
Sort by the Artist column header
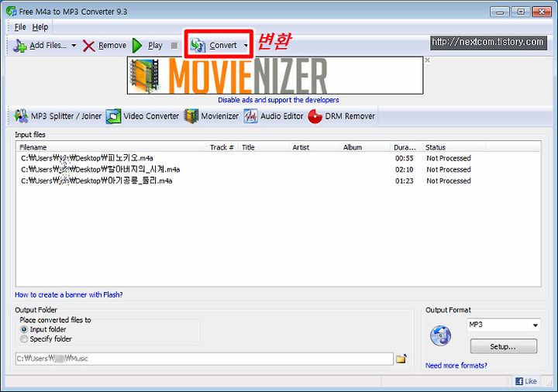pos(314,147)
